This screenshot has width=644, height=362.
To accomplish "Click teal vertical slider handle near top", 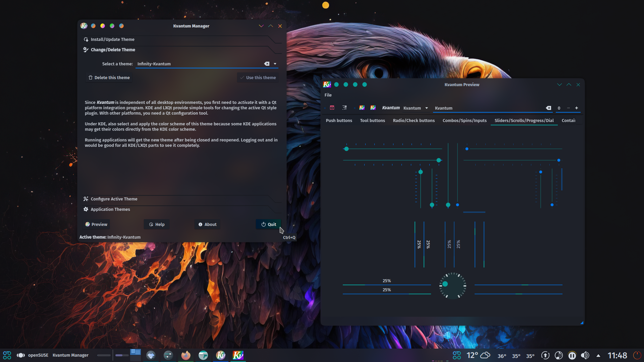I will pos(421,172).
